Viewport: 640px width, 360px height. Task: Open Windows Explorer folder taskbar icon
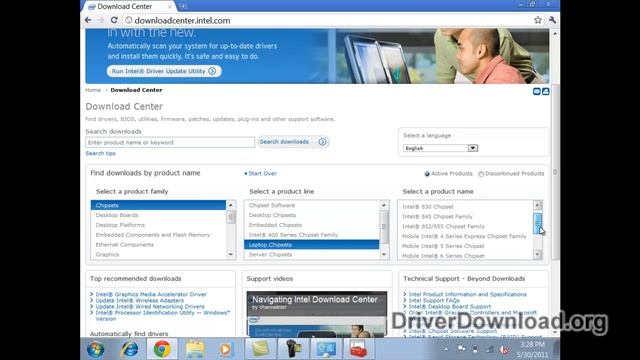coord(195,349)
